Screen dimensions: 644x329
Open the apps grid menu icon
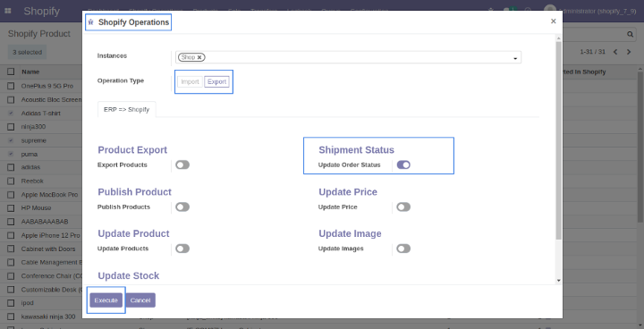[x=7, y=11]
